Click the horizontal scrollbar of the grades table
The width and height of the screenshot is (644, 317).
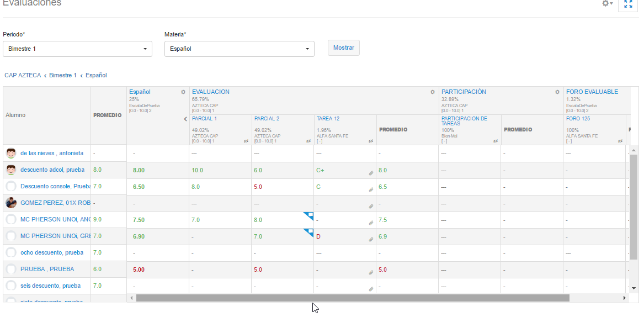pos(352,298)
